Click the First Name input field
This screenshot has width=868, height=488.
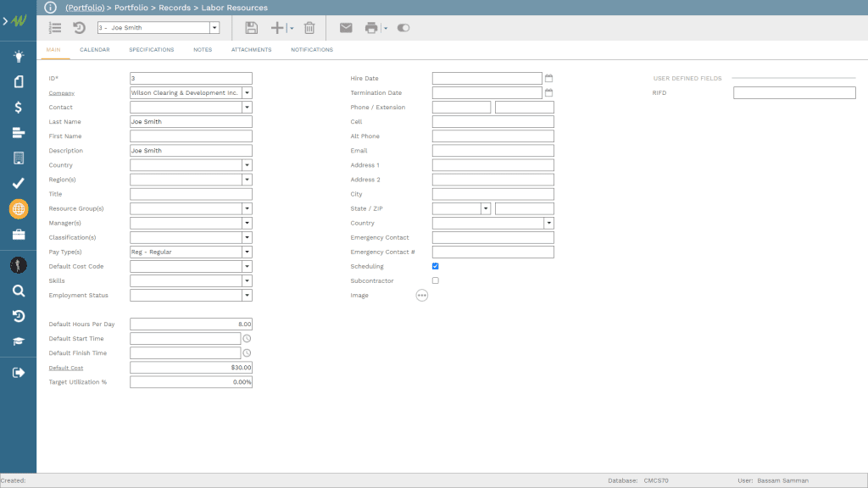click(x=191, y=136)
